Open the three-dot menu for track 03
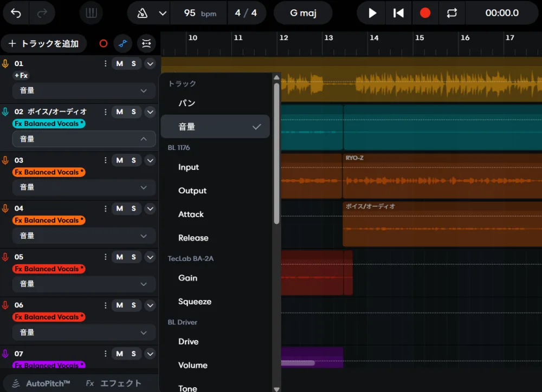The width and height of the screenshot is (542, 392). (x=106, y=160)
